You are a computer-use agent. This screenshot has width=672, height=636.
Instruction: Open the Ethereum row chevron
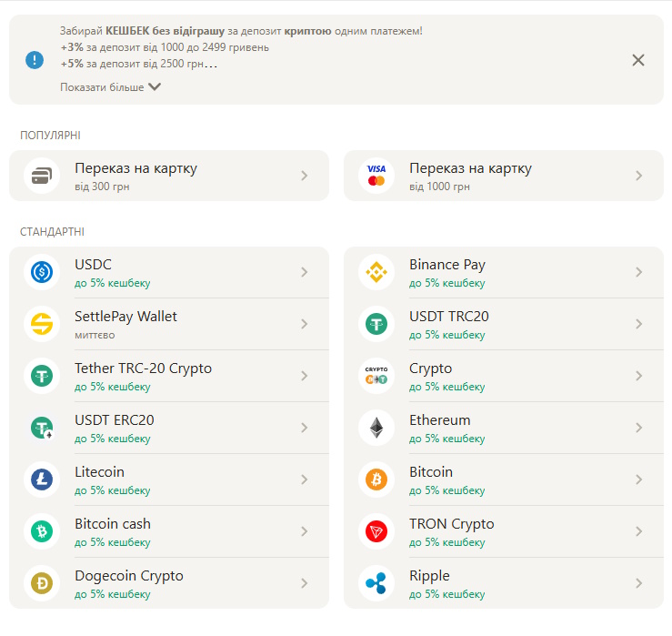pos(639,428)
